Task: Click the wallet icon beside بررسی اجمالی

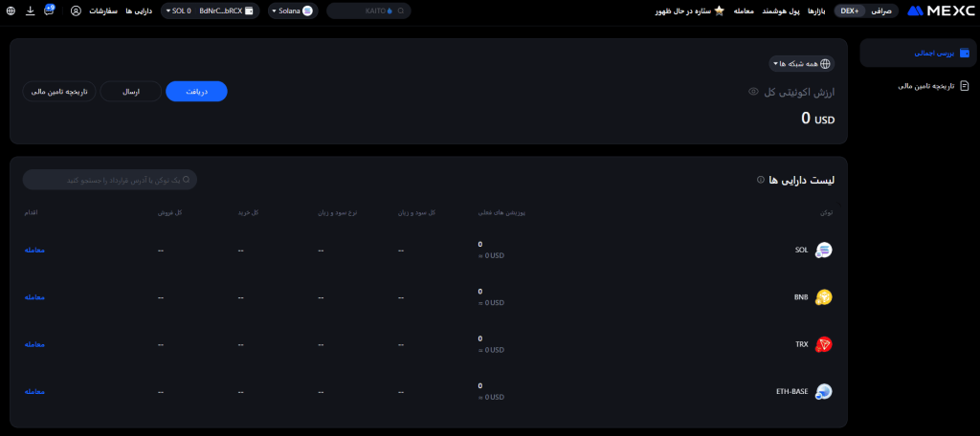Action: pyautogui.click(x=965, y=54)
